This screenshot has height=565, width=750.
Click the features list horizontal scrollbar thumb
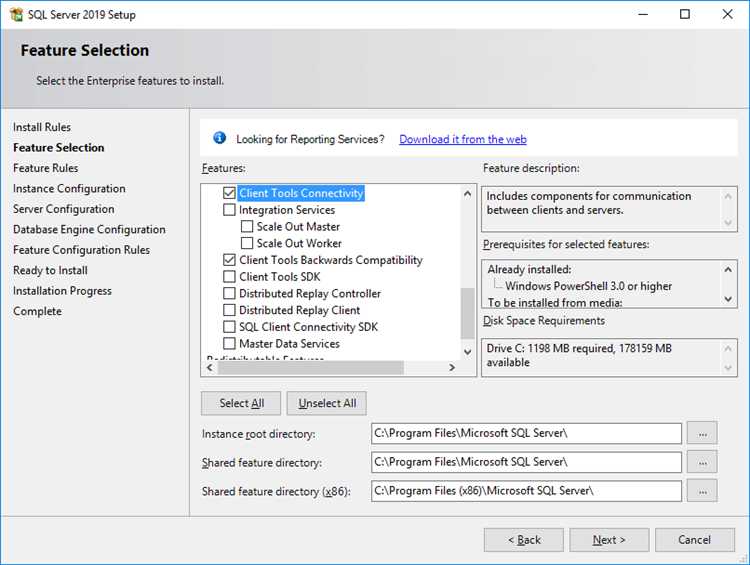tap(311, 367)
